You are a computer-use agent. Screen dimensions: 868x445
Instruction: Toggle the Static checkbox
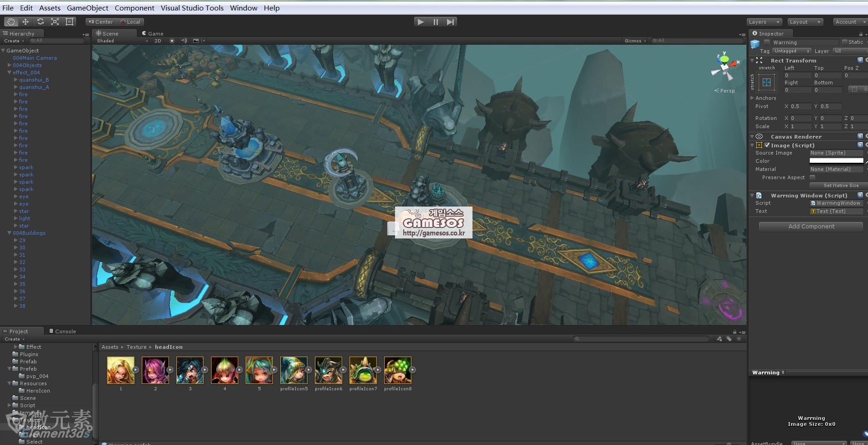click(845, 42)
